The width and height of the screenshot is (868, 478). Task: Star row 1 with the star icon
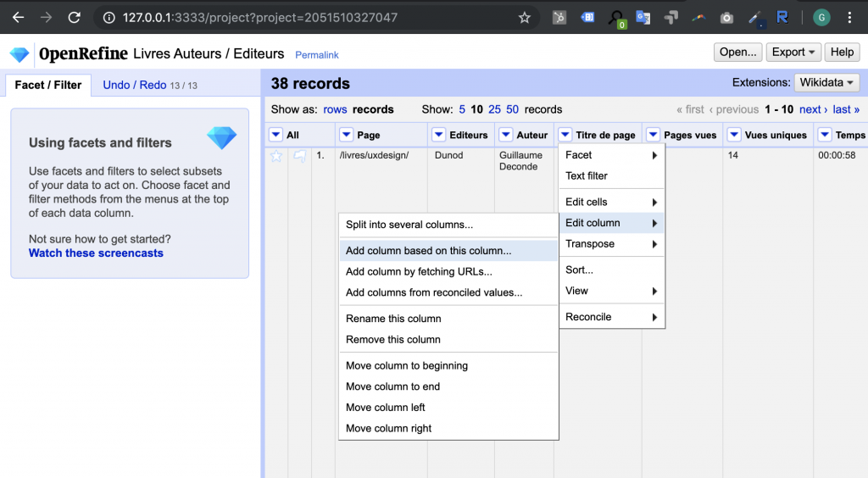coord(276,156)
